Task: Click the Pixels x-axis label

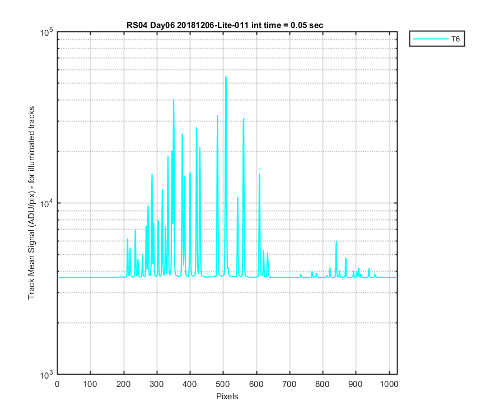Action: click(227, 396)
